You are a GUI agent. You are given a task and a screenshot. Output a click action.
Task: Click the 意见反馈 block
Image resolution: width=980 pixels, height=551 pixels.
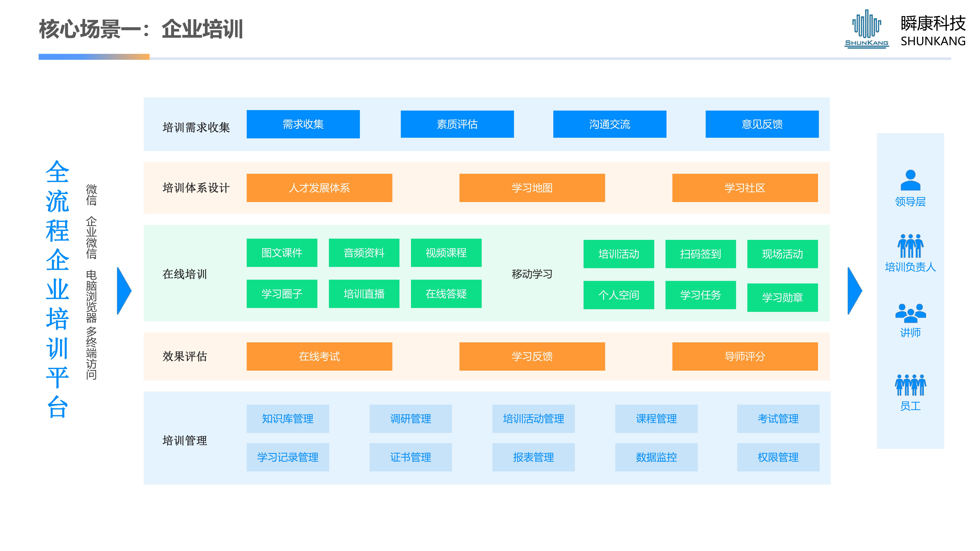tap(762, 124)
